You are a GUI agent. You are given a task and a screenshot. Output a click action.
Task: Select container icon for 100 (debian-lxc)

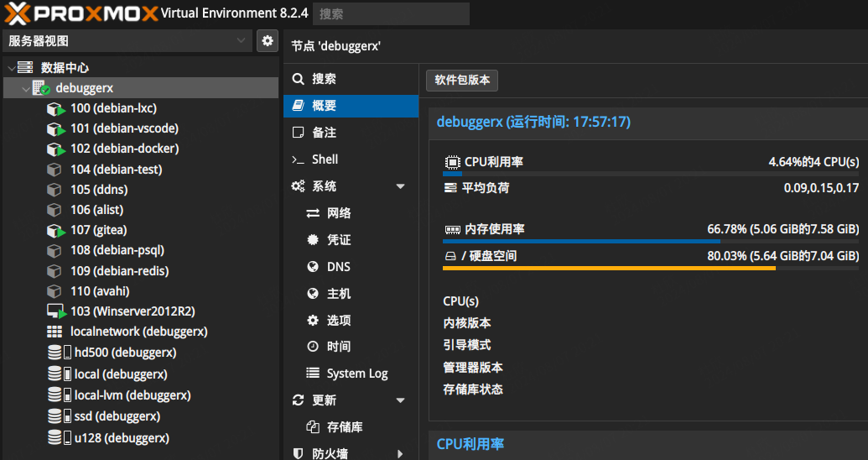tap(55, 108)
